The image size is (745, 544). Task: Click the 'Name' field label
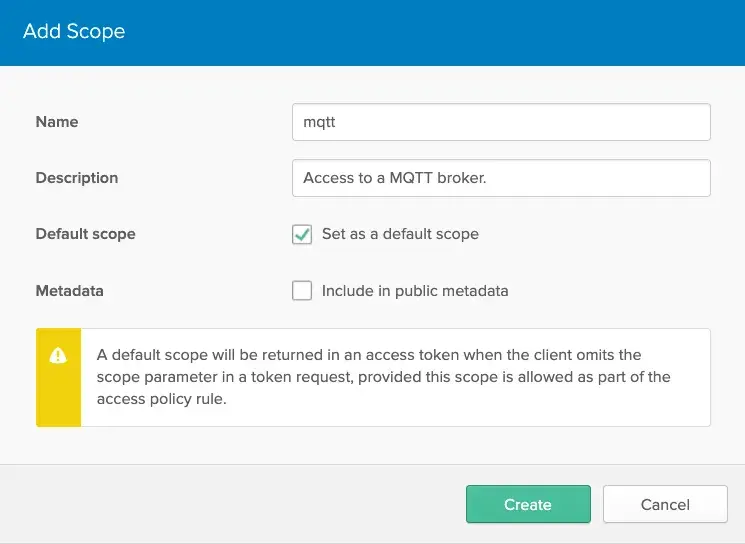[x=57, y=122]
